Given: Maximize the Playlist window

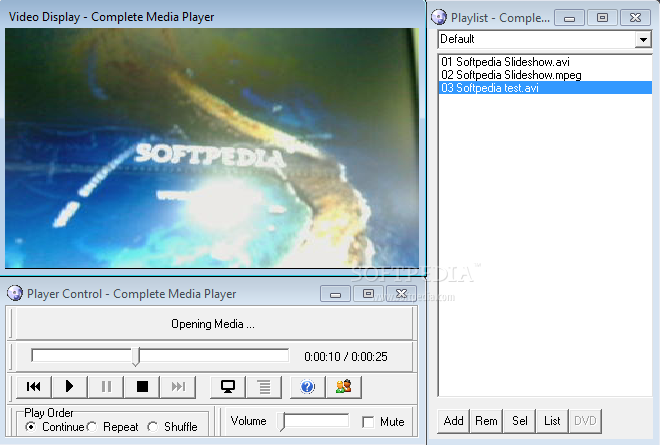Looking at the screenshot, I should (603, 18).
